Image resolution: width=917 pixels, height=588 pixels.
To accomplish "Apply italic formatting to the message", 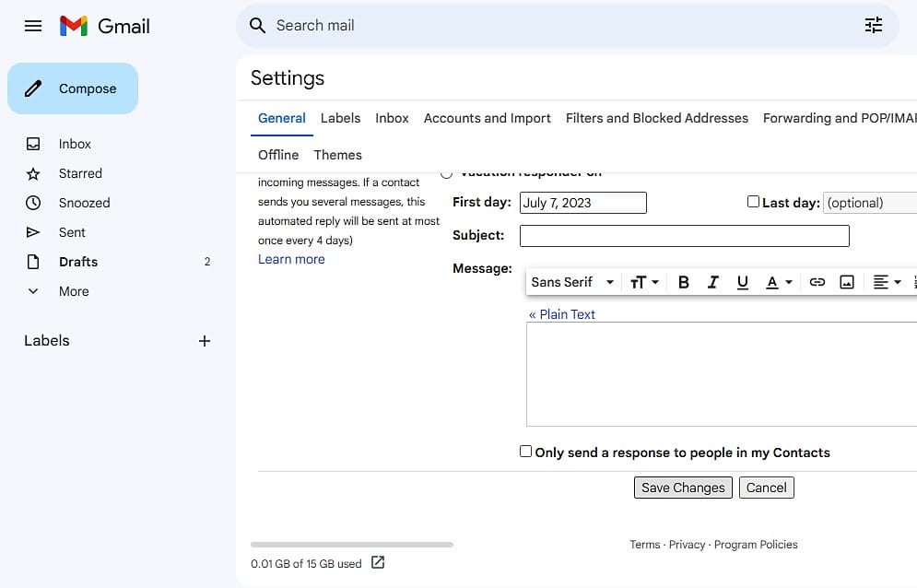I will point(712,282).
